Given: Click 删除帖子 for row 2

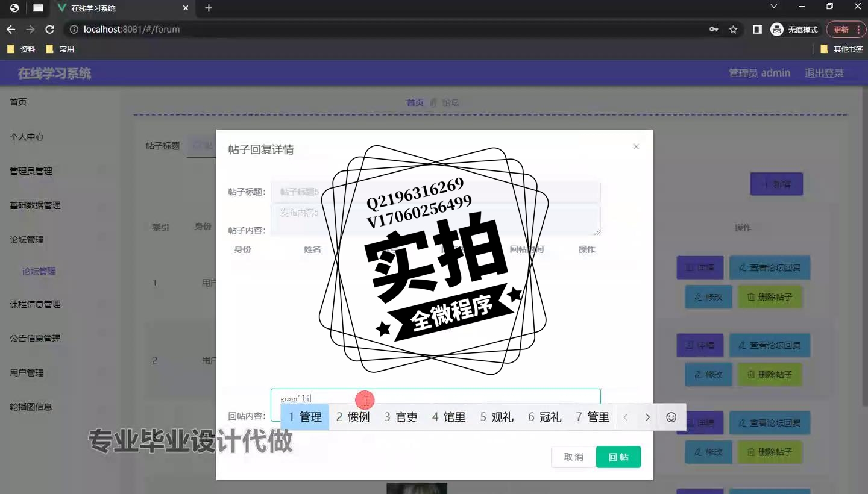Looking at the screenshot, I should [x=770, y=375].
